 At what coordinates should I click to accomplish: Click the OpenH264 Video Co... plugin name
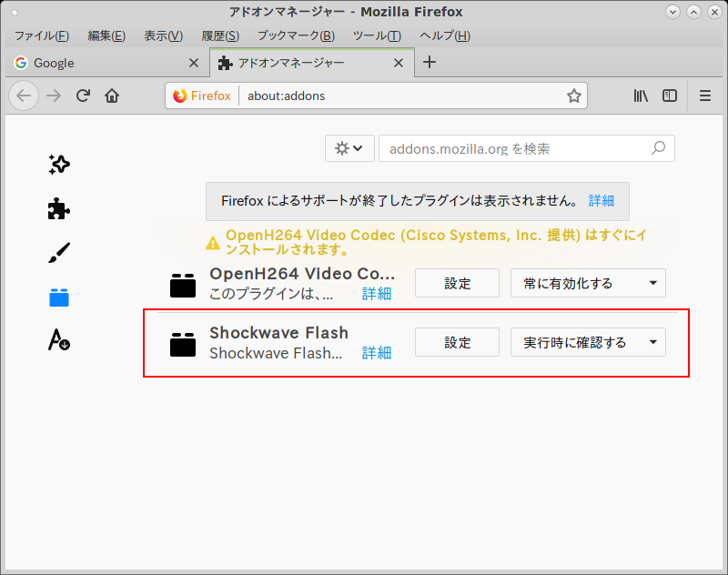click(302, 274)
